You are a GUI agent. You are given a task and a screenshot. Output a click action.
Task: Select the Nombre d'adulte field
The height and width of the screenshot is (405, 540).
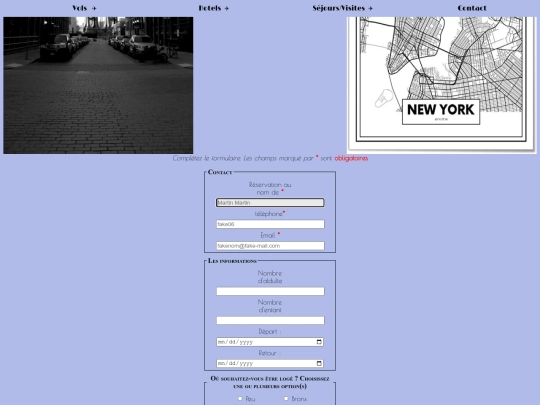(270, 291)
